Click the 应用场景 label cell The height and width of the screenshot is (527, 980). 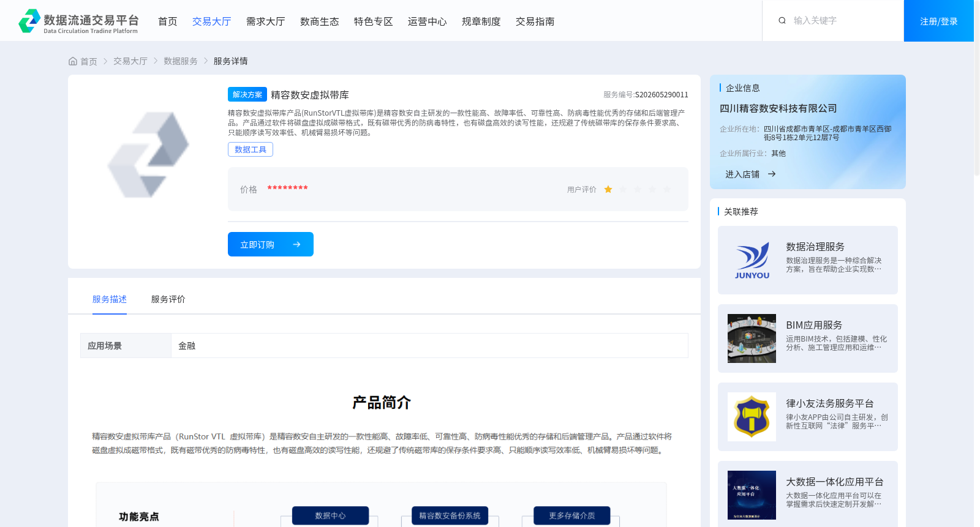point(126,346)
